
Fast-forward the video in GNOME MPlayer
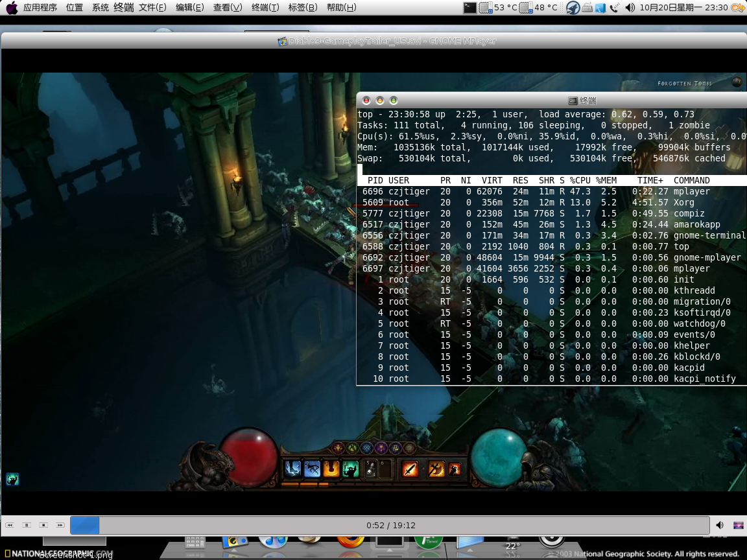point(60,525)
